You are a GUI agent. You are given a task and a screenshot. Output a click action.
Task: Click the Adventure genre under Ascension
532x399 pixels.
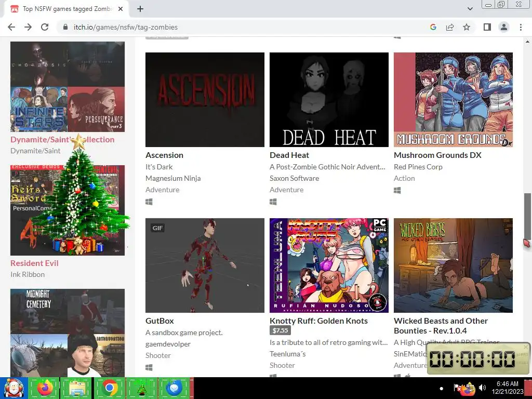163,190
